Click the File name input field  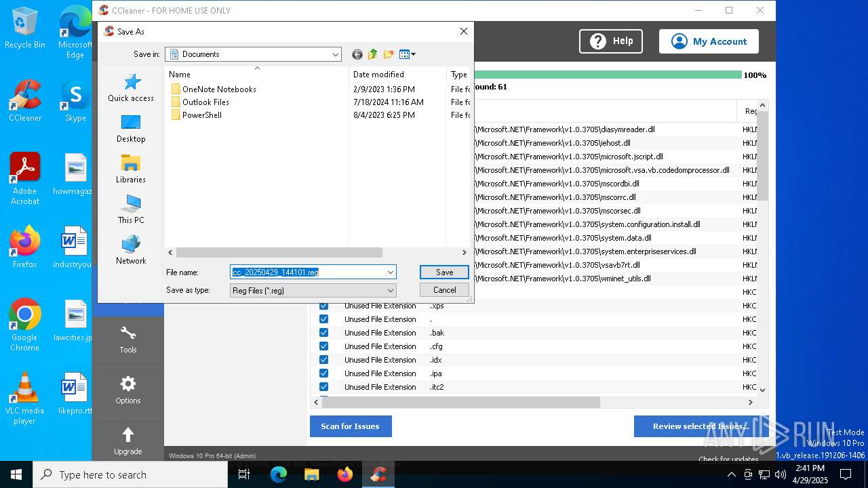click(x=308, y=272)
